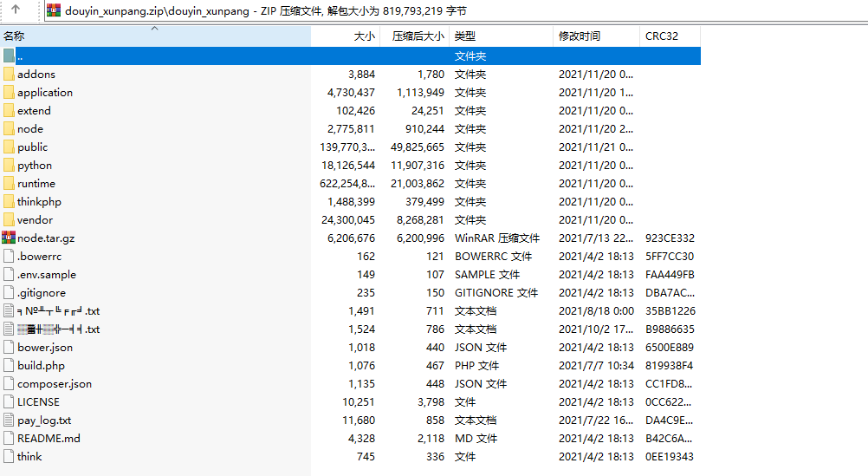868x476 pixels.
Task: Select the 'build.php' file name
Action: tap(41, 366)
